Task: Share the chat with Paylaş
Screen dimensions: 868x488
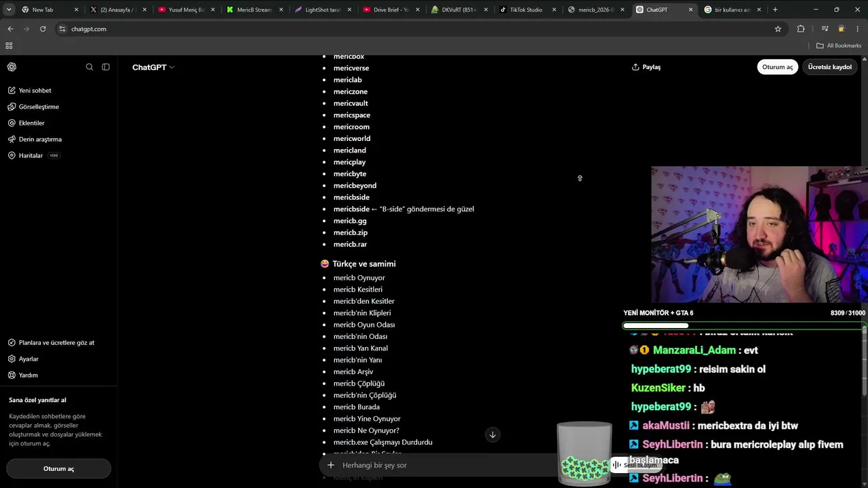Action: tap(646, 67)
